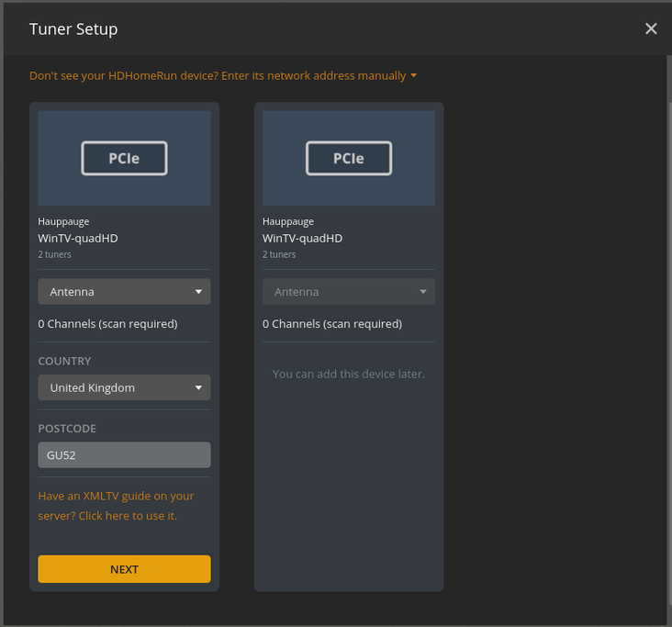Open the United Kingdom country dropdown

(x=124, y=387)
